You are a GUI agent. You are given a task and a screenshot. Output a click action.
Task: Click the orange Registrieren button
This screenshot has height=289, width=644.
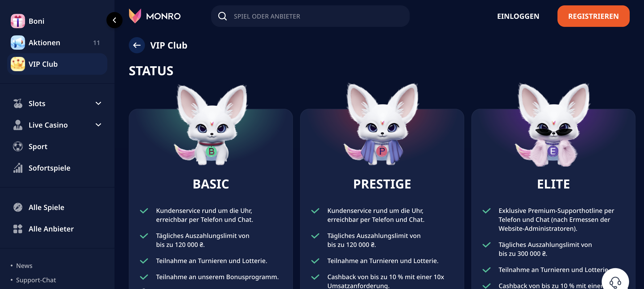(x=593, y=16)
